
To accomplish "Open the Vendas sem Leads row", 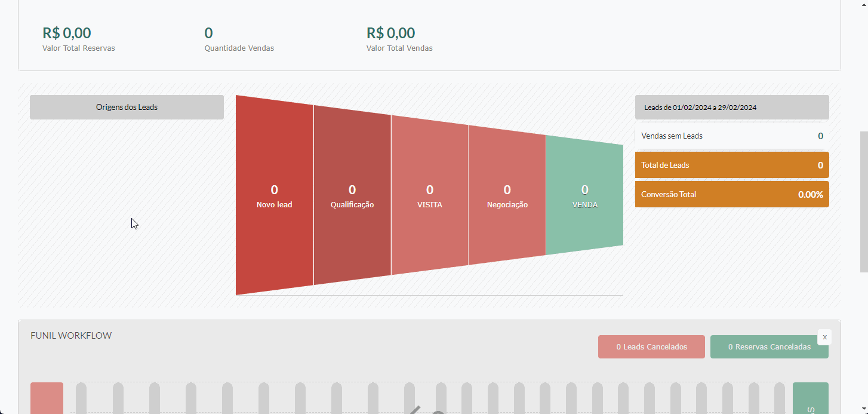I will coord(732,136).
